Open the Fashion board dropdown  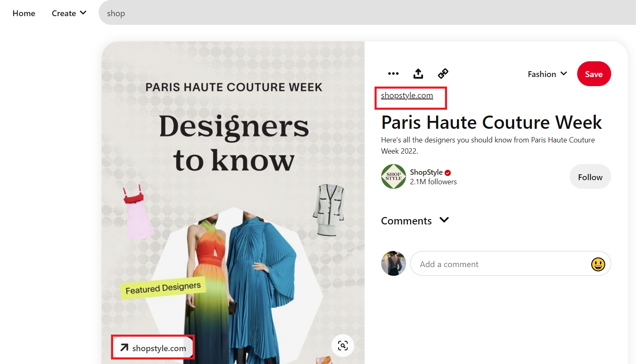coord(547,74)
